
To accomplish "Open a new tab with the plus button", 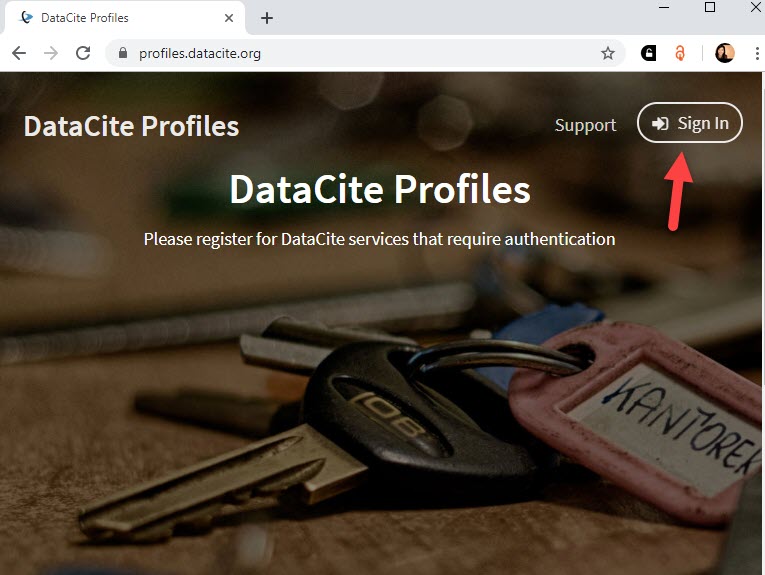I will 267,18.
